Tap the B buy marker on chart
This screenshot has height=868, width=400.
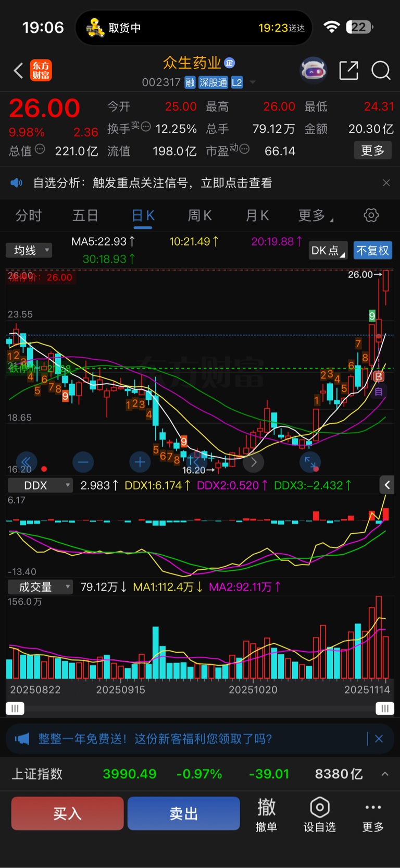pos(379,376)
